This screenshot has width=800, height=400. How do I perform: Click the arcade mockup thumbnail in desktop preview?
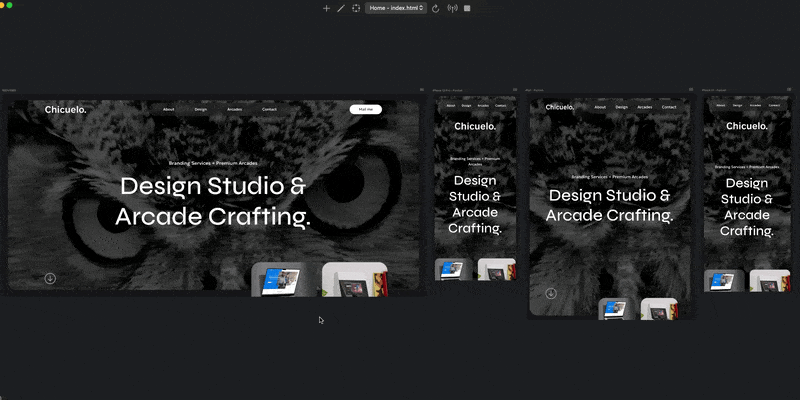coord(354,279)
